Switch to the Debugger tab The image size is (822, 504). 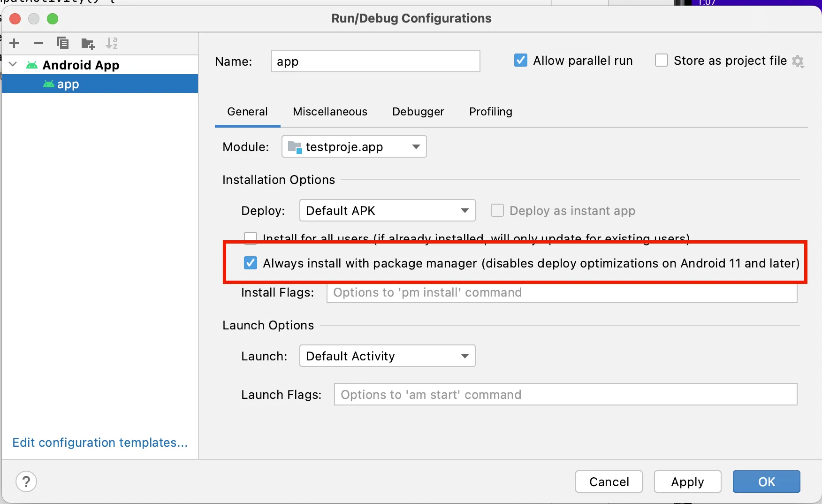418,112
